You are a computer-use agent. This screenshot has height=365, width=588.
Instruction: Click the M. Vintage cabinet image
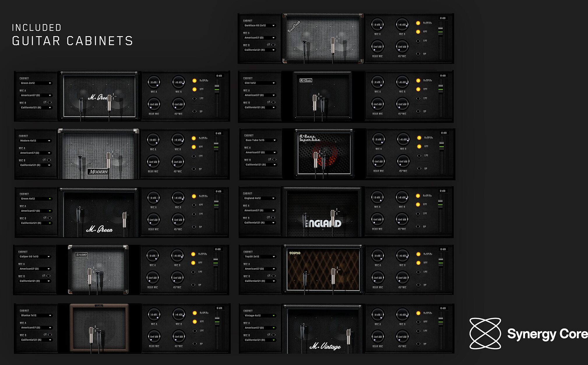(x=323, y=329)
